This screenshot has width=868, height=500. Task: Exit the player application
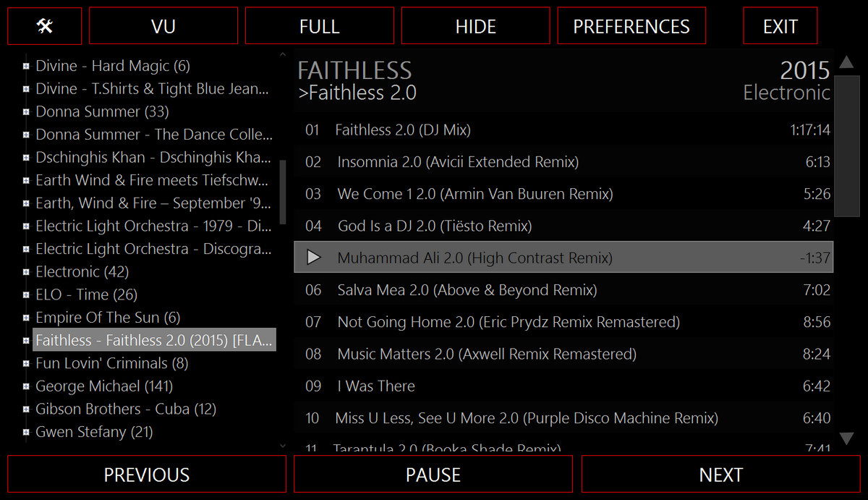coord(780,26)
